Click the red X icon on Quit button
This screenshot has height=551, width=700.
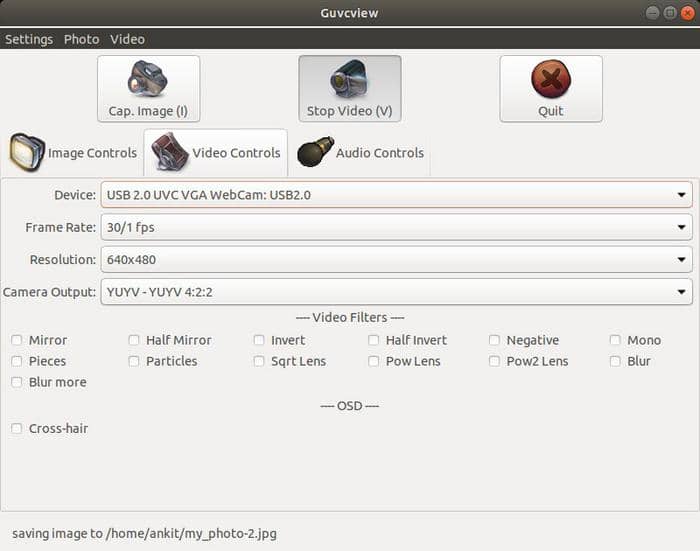551,79
